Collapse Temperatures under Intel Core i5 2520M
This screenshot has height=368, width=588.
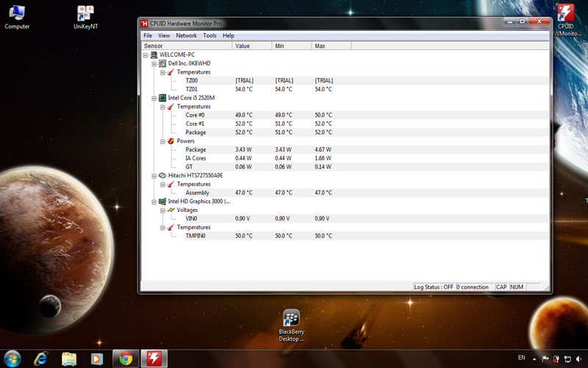click(162, 107)
